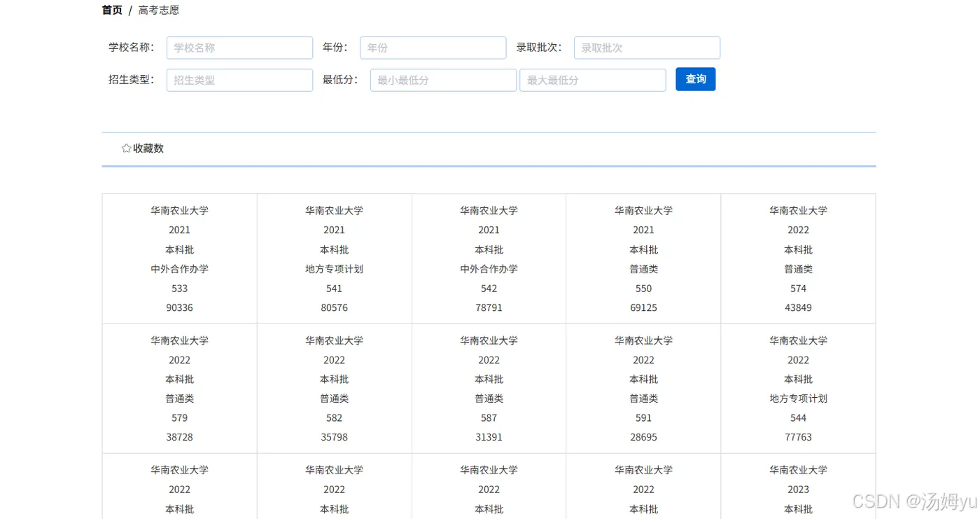Image resolution: width=980 pixels, height=519 pixels.
Task: Click the rank value 35798
Action: pyautogui.click(x=334, y=437)
